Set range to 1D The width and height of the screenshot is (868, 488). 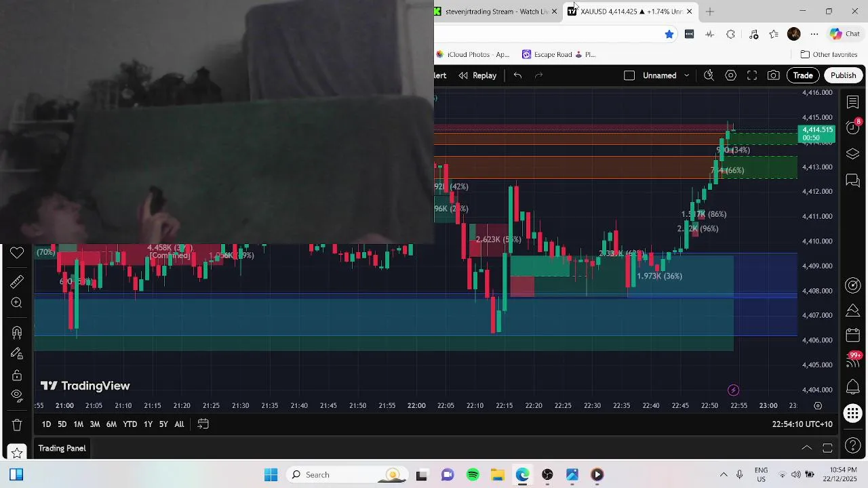pos(46,424)
